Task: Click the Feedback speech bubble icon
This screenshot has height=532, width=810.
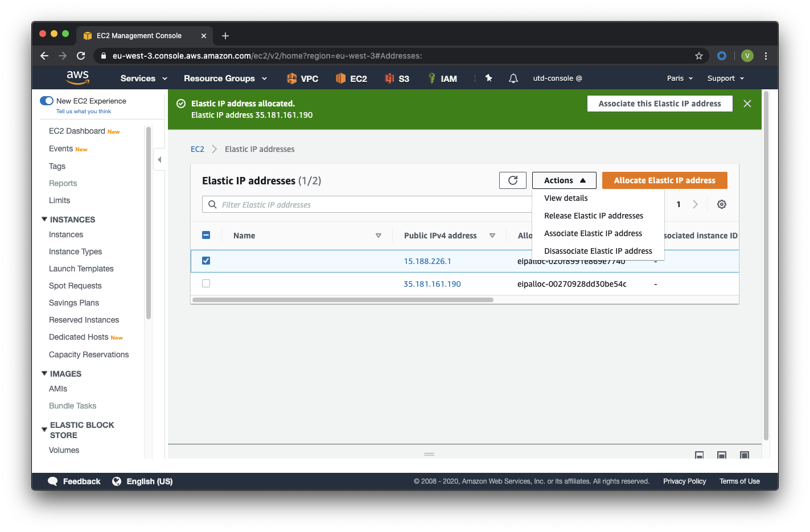Action: coord(53,481)
